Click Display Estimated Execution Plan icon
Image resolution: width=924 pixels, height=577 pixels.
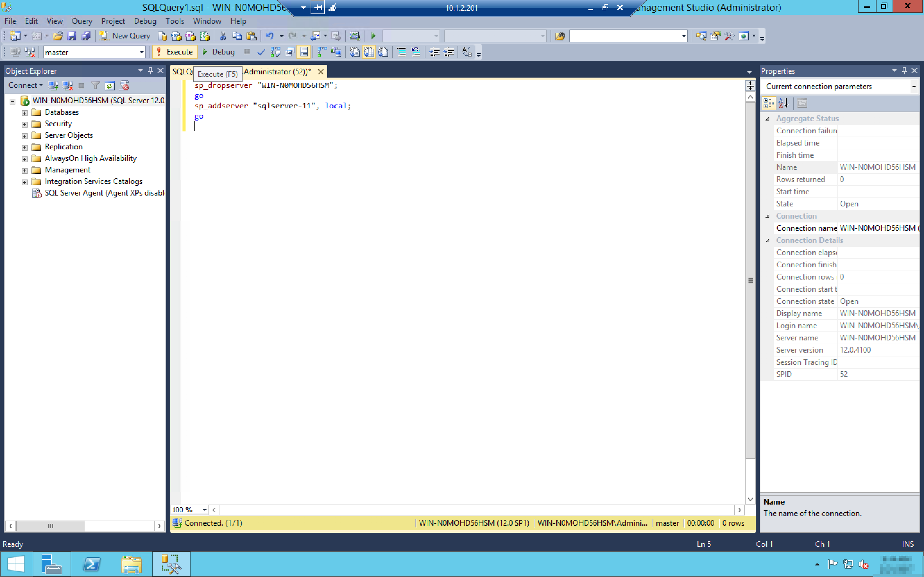(x=275, y=52)
